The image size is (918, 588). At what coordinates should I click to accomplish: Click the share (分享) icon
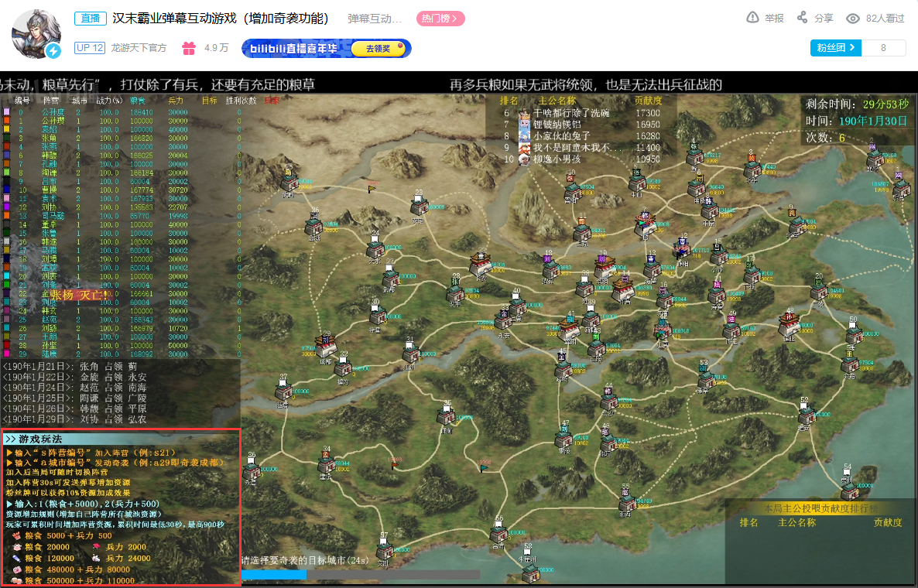click(802, 18)
